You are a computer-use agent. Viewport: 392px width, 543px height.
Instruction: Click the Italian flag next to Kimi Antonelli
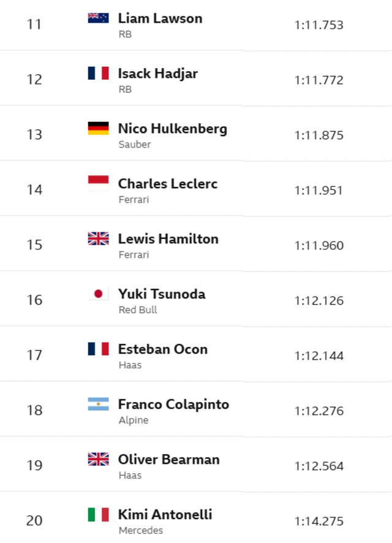98,515
